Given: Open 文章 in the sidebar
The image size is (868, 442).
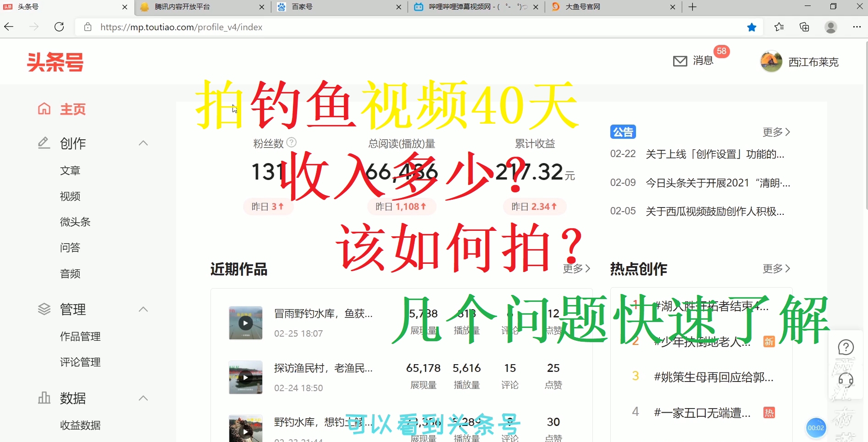Looking at the screenshot, I should pos(70,170).
